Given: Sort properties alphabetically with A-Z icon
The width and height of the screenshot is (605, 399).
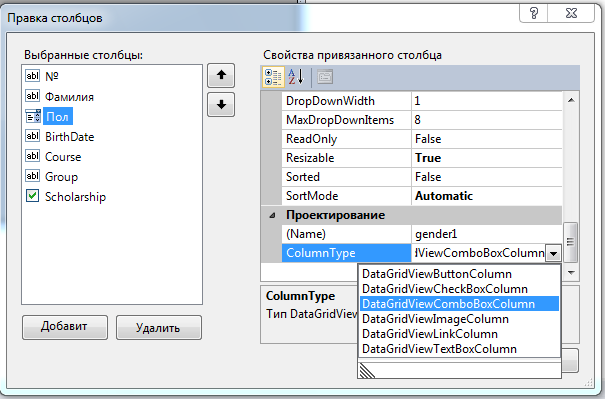Looking at the screenshot, I should pyautogui.click(x=296, y=77).
